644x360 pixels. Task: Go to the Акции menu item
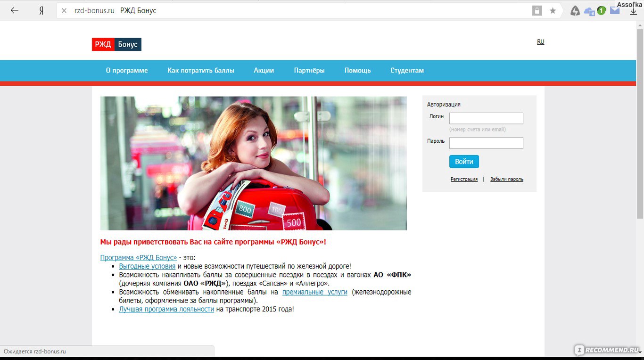(264, 70)
